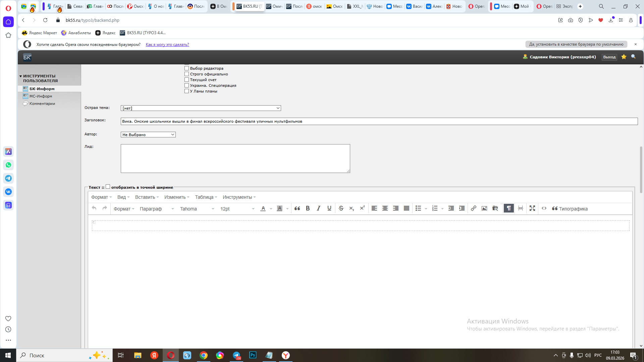Insert a link using chain icon
The width and height of the screenshot is (644, 362).
click(473, 208)
